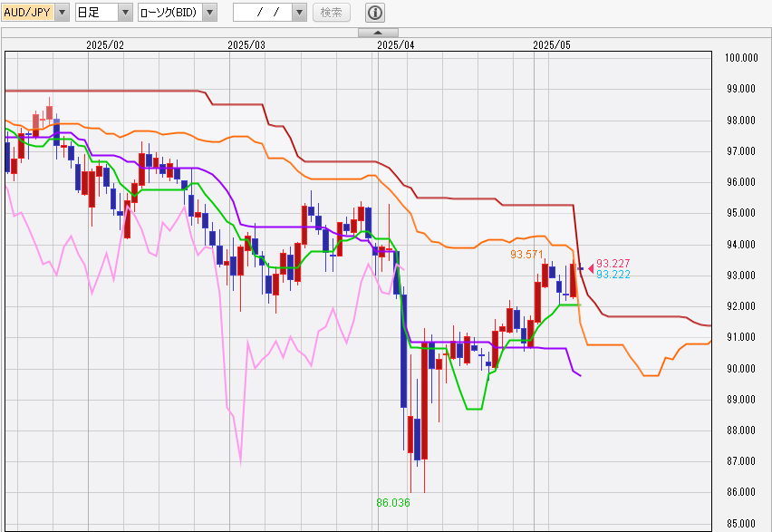
Task: Click the 93.227 red price label
Action: [x=613, y=264]
